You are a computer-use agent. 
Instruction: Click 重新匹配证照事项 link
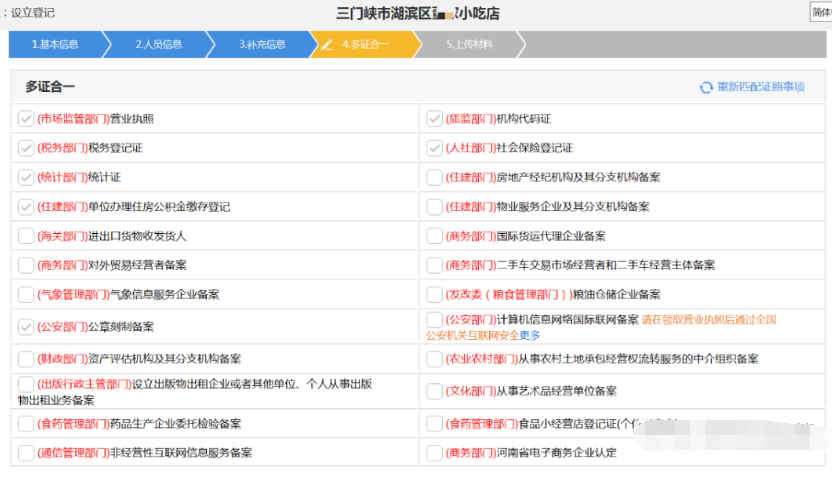click(760, 88)
